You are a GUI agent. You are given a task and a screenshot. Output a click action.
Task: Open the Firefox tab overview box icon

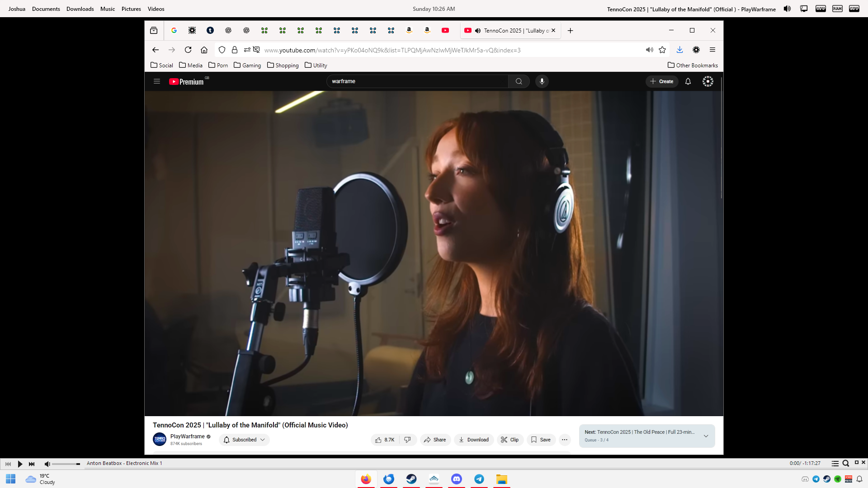(154, 30)
